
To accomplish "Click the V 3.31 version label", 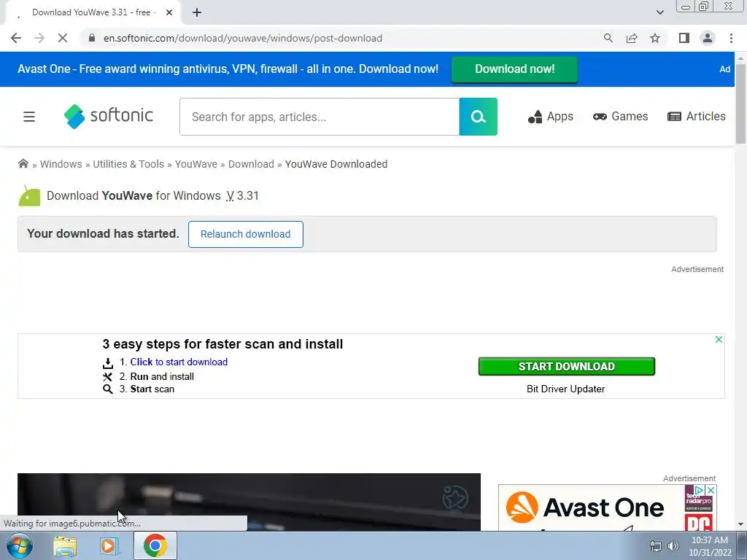I will tap(242, 195).
